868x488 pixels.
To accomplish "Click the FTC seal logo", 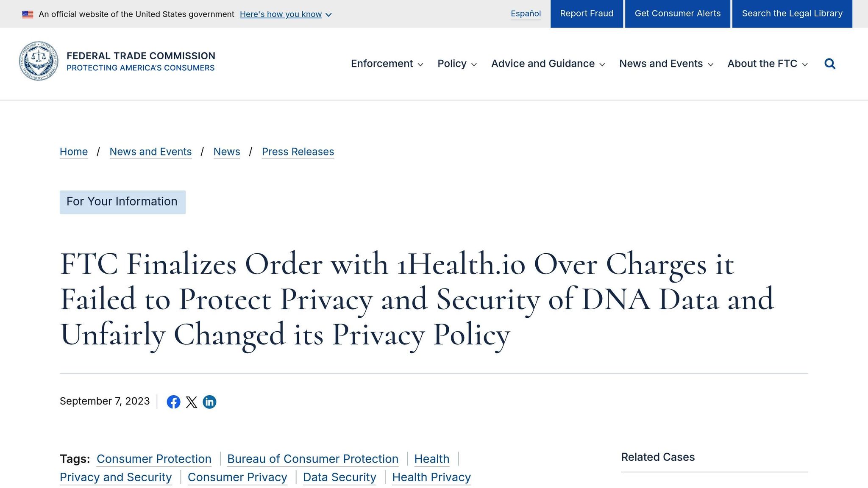I will [39, 61].
